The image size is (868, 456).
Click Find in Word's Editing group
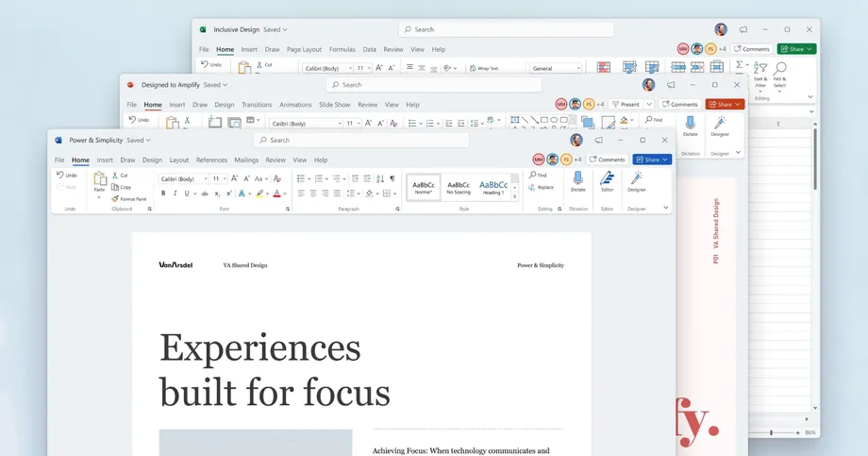[x=539, y=176]
